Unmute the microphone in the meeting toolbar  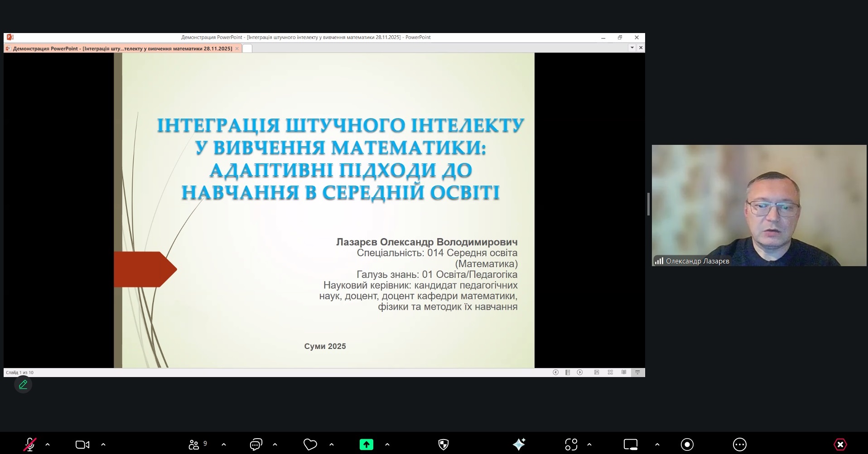tap(30, 444)
